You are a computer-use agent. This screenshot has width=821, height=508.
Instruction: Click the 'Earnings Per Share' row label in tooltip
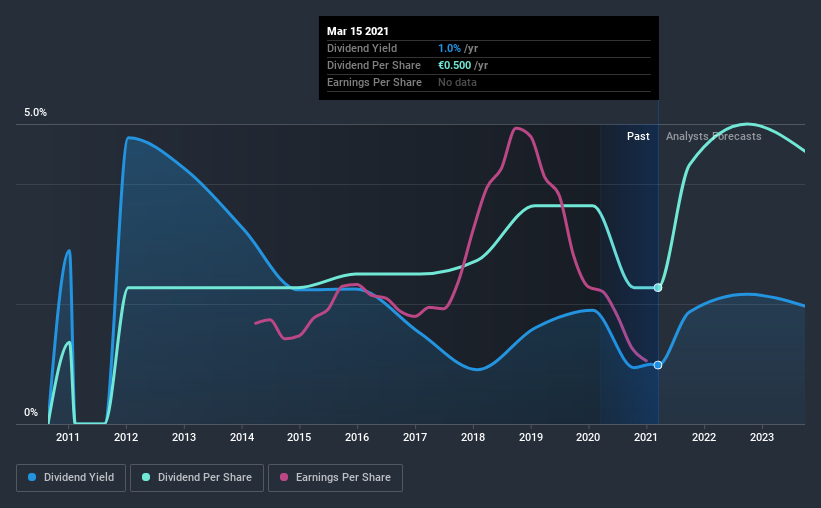coord(374,82)
